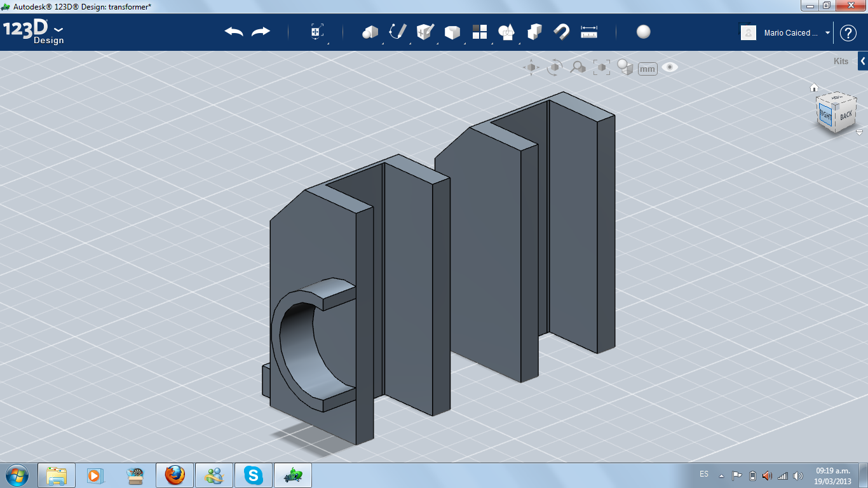
Task: Select the Zoom magnifier tool
Action: (x=578, y=67)
